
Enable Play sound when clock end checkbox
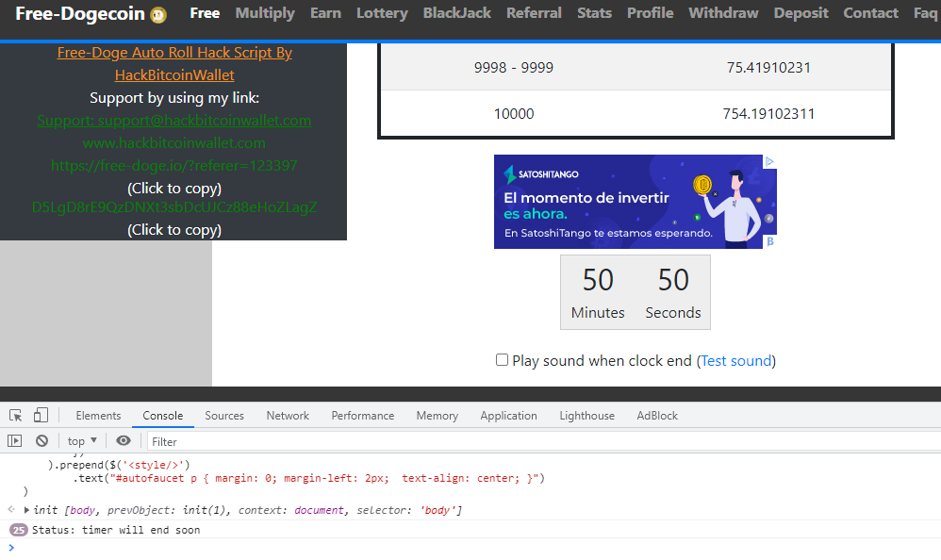click(502, 360)
